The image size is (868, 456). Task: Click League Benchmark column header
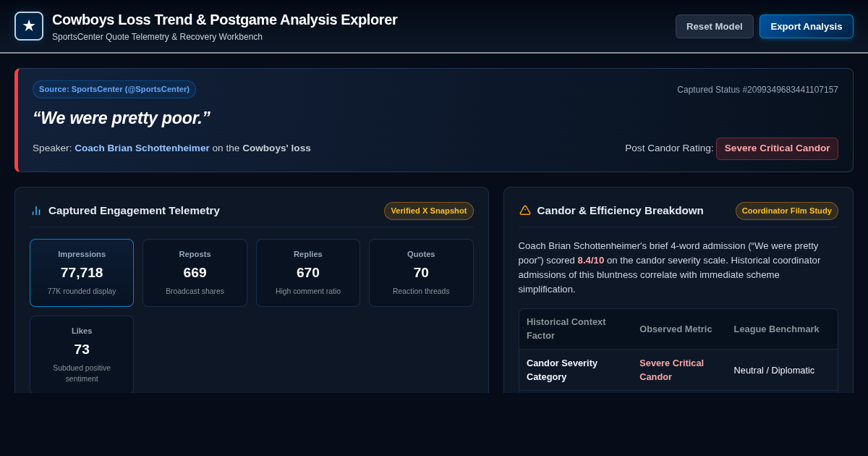click(776, 329)
